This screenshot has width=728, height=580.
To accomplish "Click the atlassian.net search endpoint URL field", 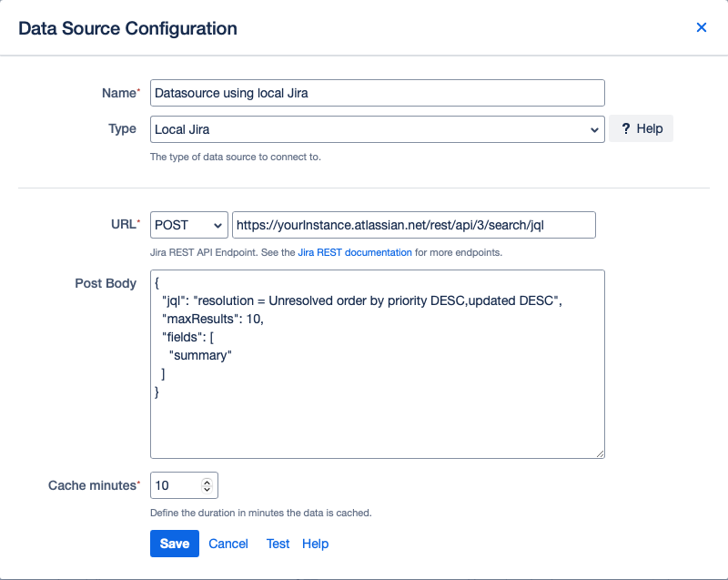I will [x=414, y=225].
